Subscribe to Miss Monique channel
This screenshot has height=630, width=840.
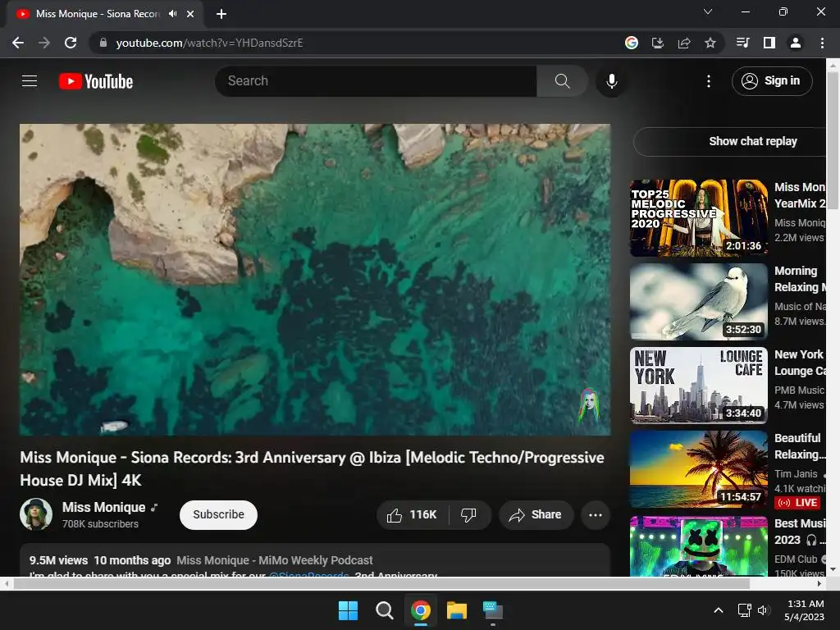point(218,515)
